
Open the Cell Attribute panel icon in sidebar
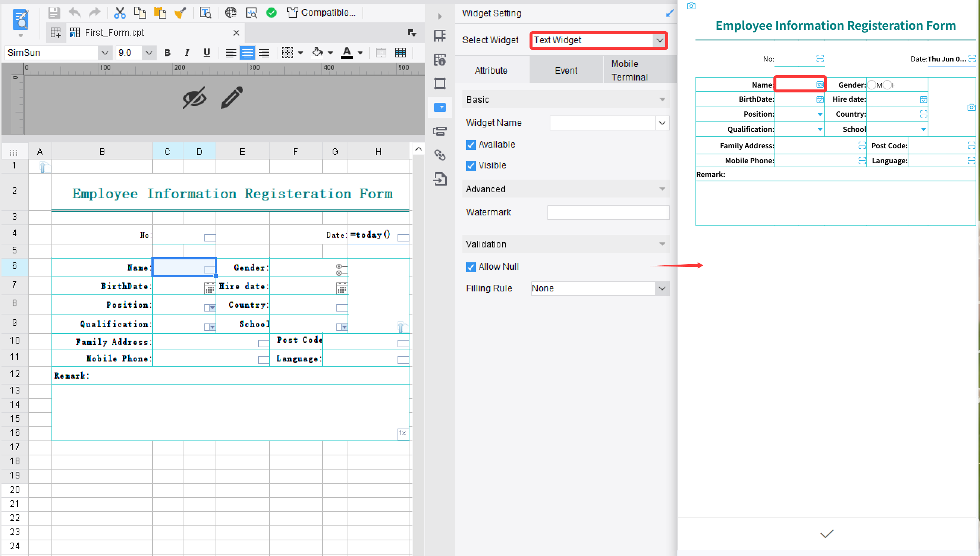pyautogui.click(x=440, y=60)
